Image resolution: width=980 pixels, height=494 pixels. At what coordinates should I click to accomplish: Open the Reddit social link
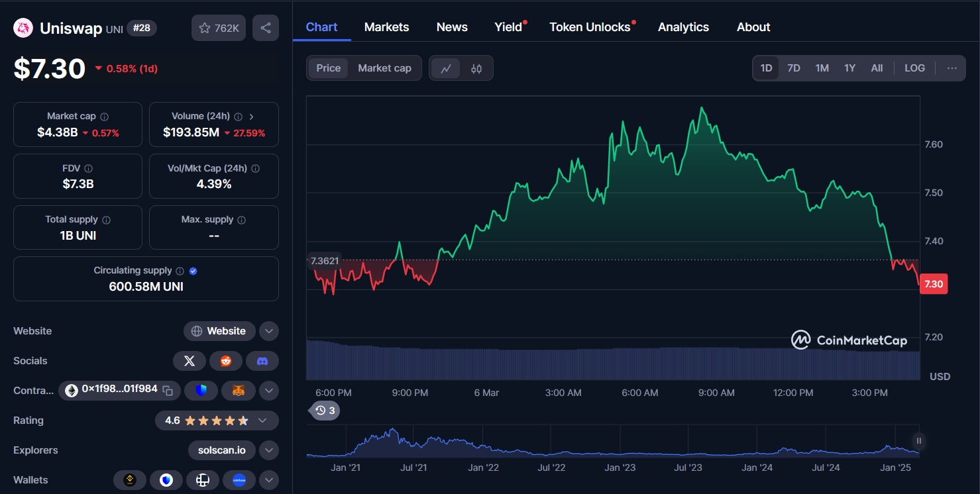(x=226, y=361)
